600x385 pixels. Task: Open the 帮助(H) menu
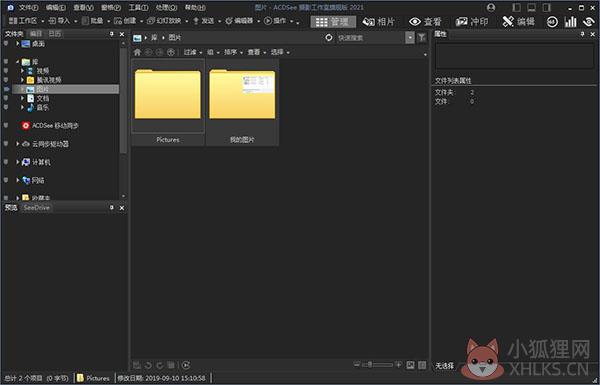click(x=195, y=8)
